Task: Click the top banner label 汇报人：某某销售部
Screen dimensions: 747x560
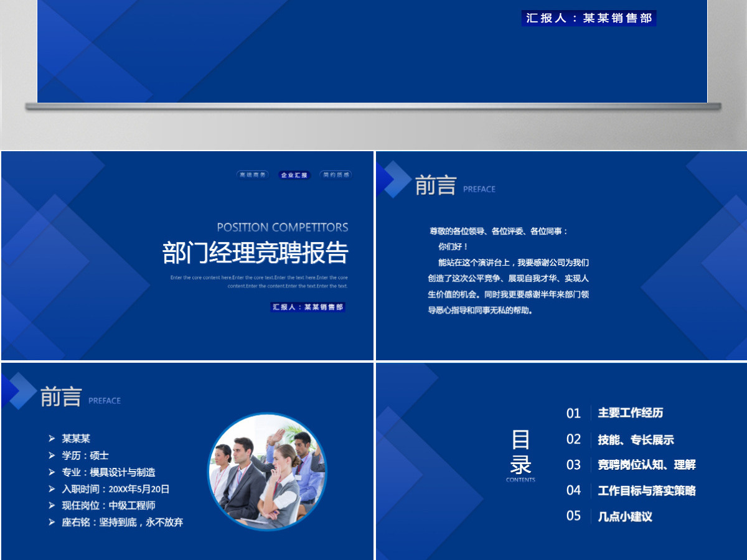Action: [x=589, y=18]
